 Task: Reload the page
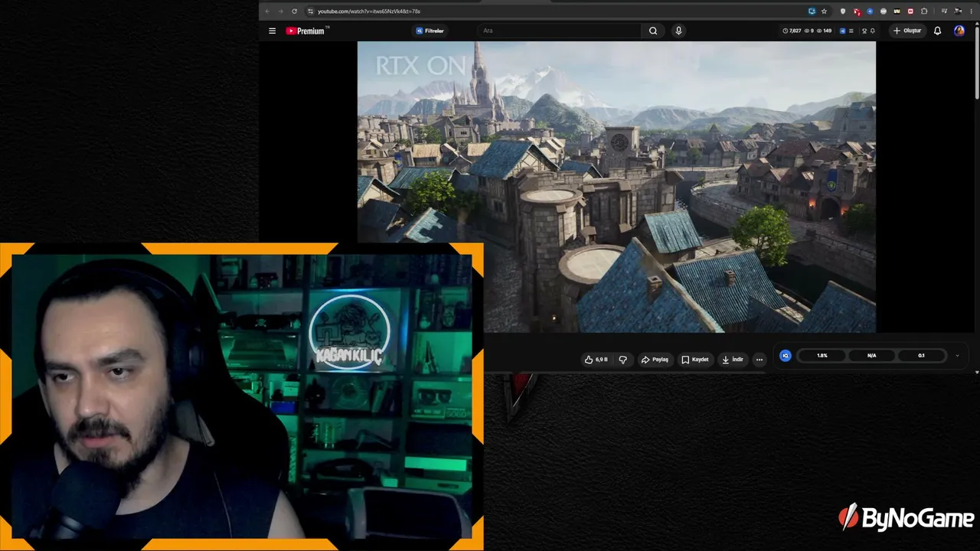pos(294,11)
